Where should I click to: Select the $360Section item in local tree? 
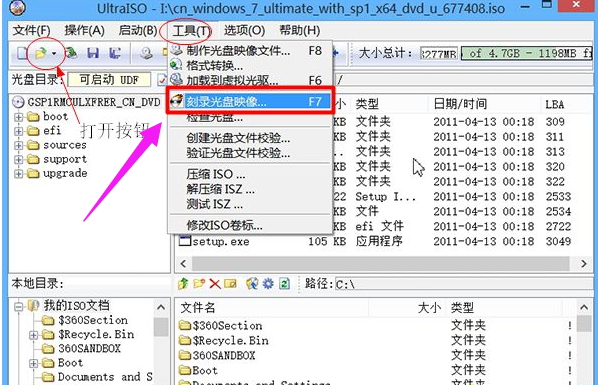(x=93, y=320)
